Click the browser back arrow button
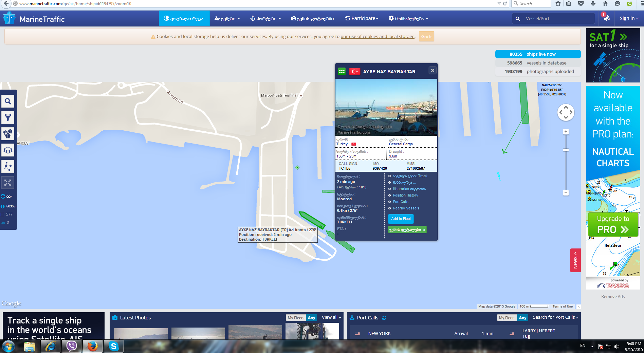Viewport: 644px width, 353px height. click(6, 4)
